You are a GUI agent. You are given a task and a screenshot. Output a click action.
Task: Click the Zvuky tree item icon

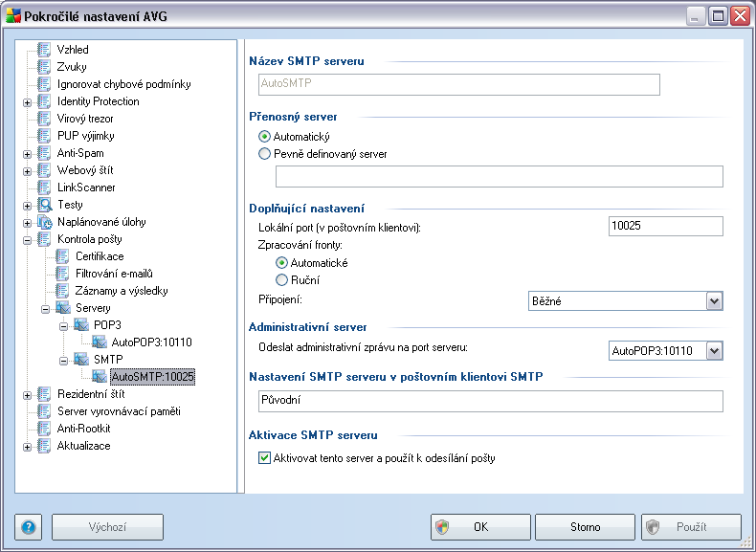click(44, 67)
